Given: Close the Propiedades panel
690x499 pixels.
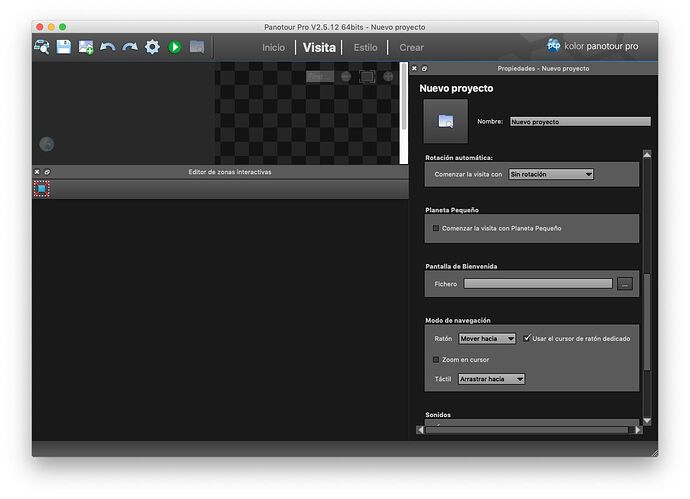Looking at the screenshot, I should pyautogui.click(x=414, y=68).
